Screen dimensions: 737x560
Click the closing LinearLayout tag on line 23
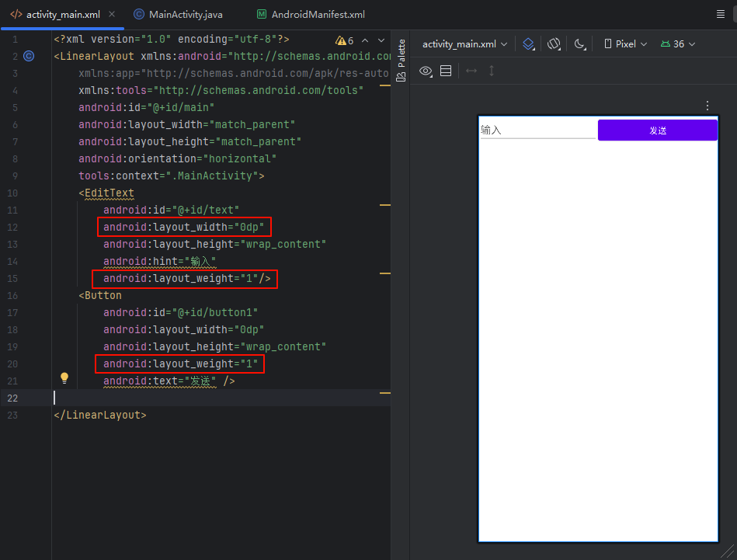point(100,416)
